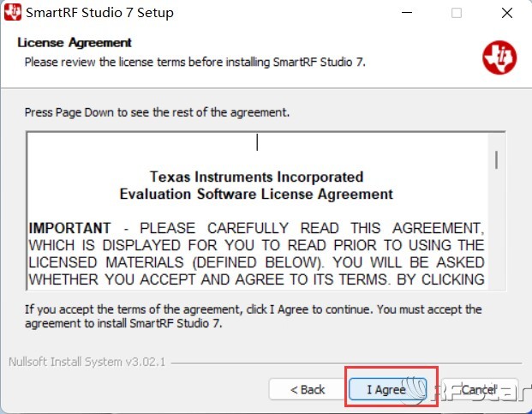Click the bold word "IMPORTANT" in the license
This screenshot has height=414, width=532.
coord(70,228)
